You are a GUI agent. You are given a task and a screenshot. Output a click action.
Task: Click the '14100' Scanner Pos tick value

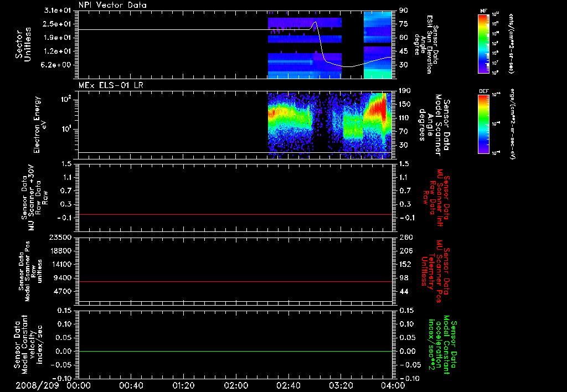coord(60,264)
